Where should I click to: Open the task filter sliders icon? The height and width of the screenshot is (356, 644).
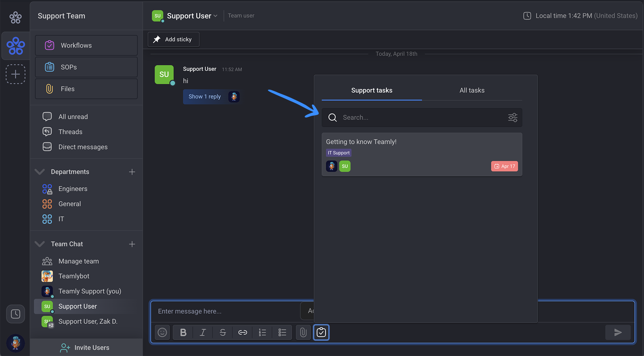[512, 117]
